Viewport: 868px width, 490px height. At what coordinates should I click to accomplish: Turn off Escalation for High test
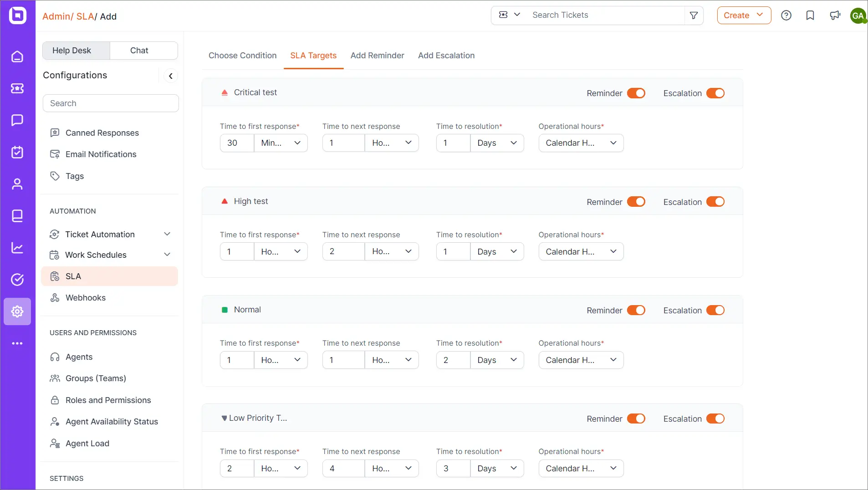tap(715, 202)
